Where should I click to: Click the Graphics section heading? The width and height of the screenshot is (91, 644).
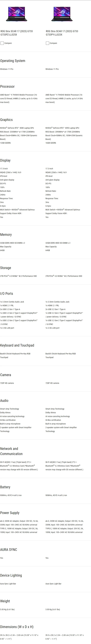click(6, 120)
